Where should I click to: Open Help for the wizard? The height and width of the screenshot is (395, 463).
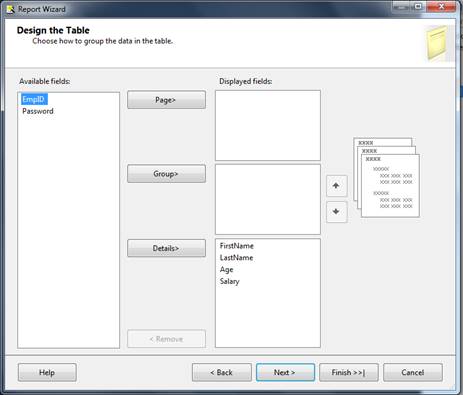click(47, 372)
